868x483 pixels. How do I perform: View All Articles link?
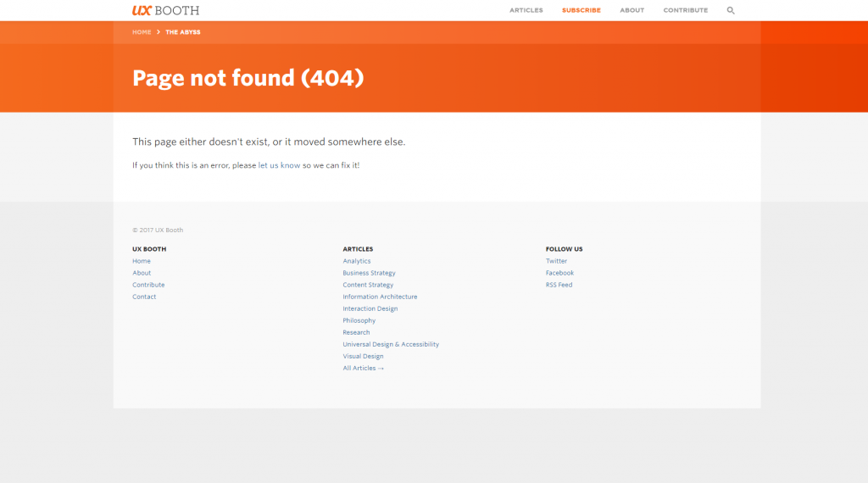click(x=363, y=368)
